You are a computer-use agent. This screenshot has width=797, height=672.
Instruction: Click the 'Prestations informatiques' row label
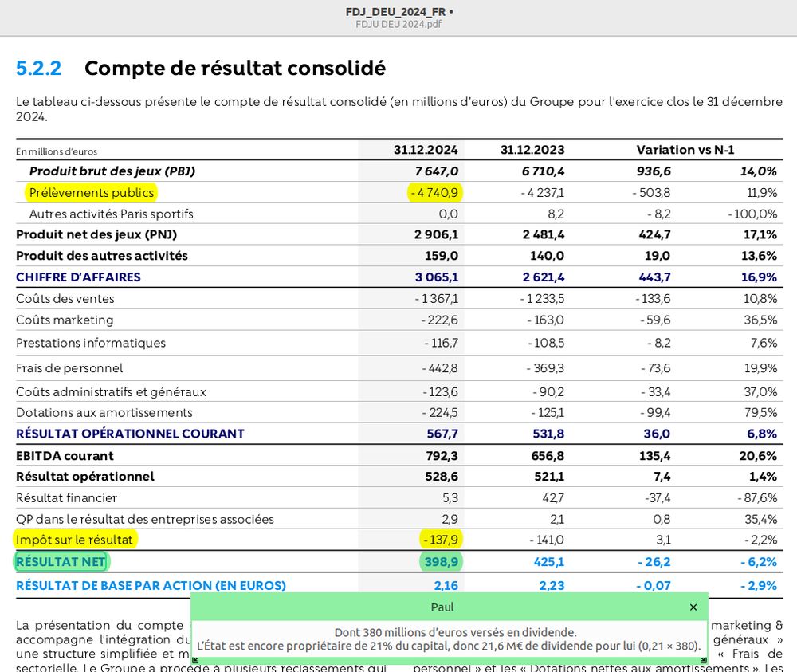click(x=91, y=343)
